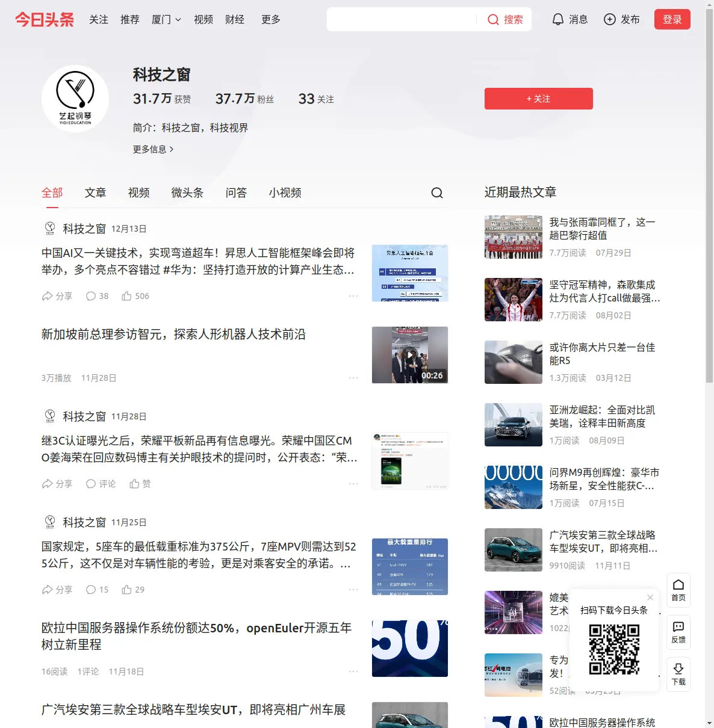Click the 下载 download floating button
Screen dimensions: 714x728
tap(678, 674)
